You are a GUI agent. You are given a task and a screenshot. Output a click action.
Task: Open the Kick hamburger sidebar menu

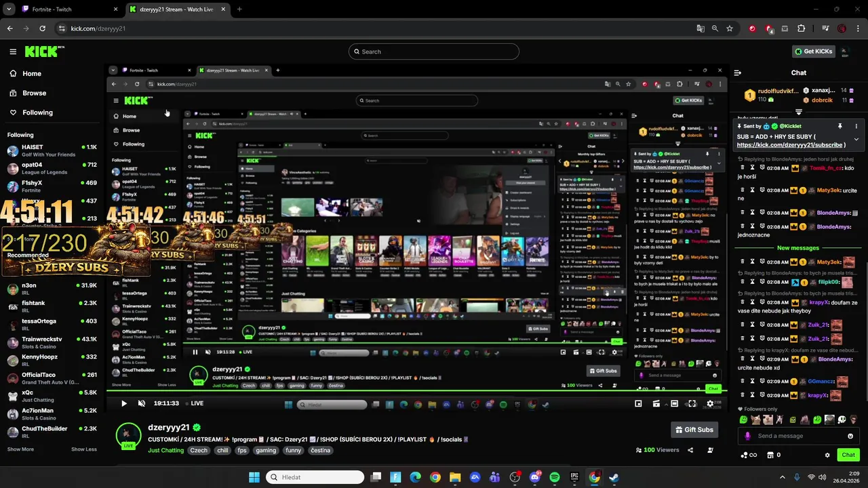point(13,52)
